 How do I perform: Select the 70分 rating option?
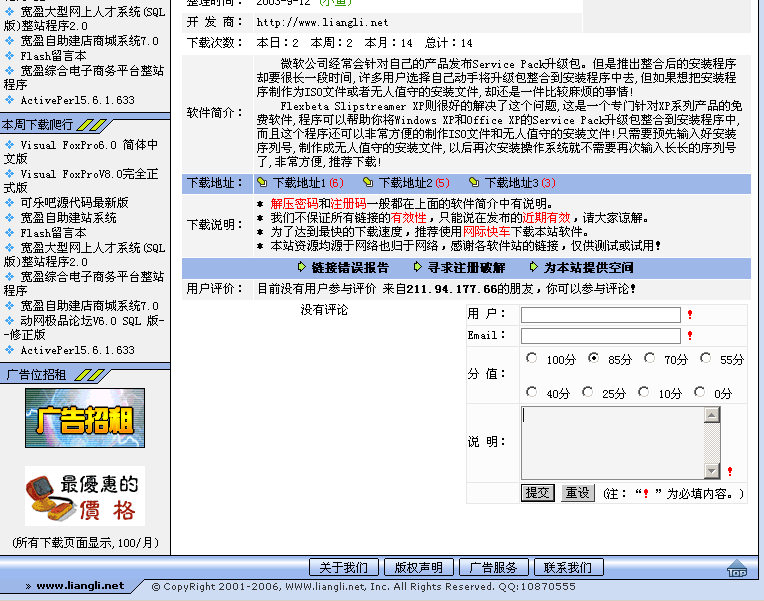point(650,358)
